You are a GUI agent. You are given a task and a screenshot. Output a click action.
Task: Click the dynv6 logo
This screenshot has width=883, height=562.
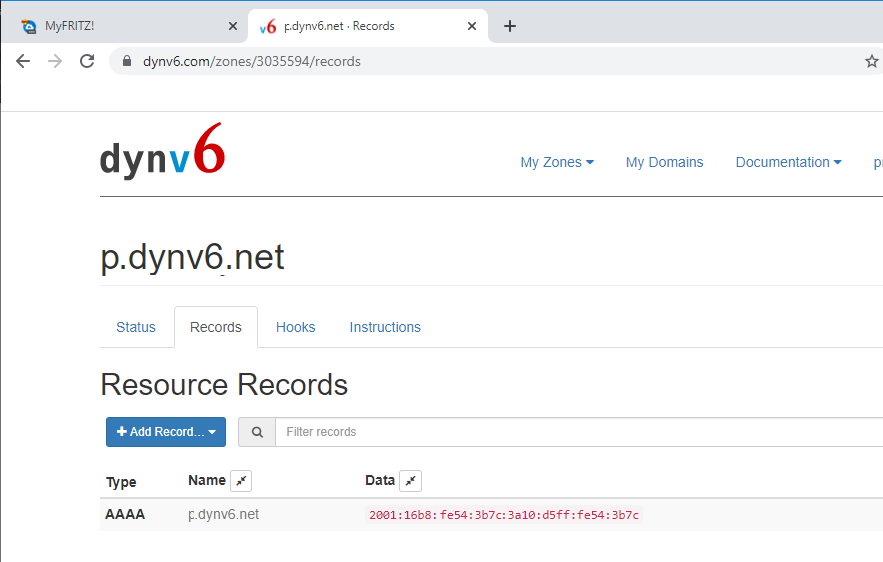coord(163,151)
